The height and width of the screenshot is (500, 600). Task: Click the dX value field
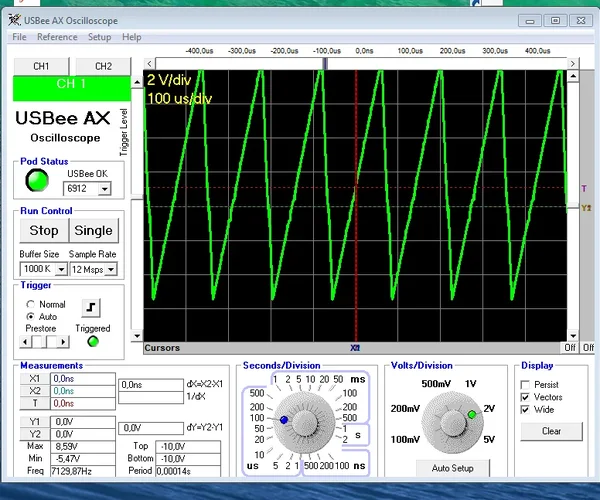pos(151,385)
